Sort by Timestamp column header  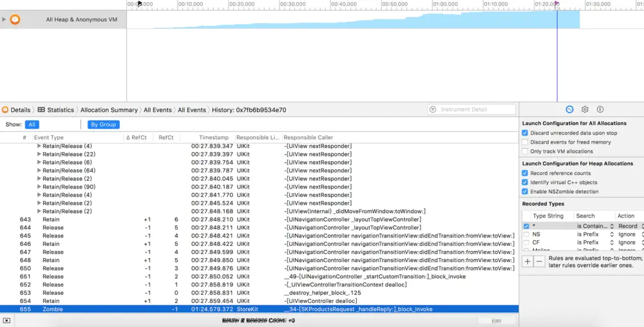point(214,138)
